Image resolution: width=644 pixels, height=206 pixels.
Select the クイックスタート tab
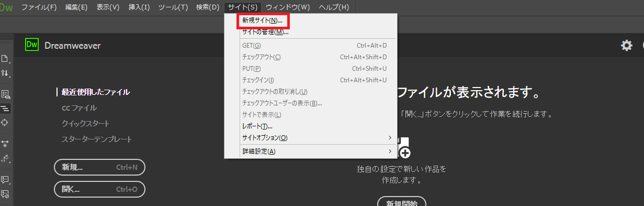(x=85, y=124)
